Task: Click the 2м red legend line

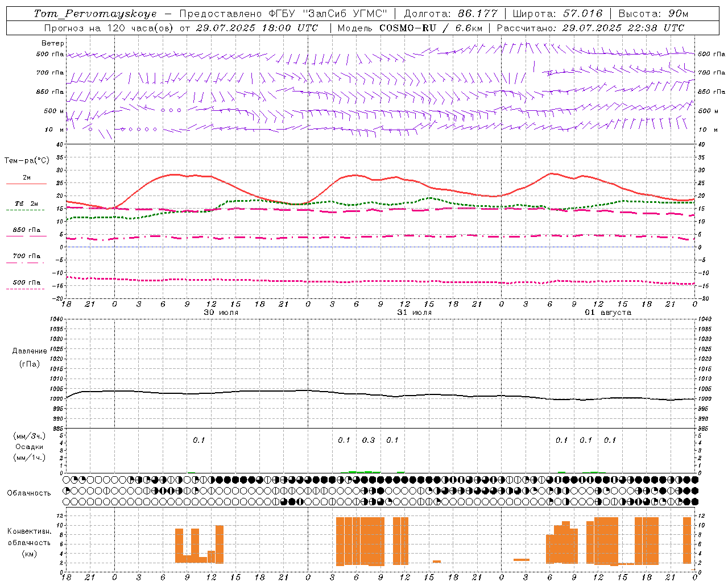Action: (x=27, y=184)
